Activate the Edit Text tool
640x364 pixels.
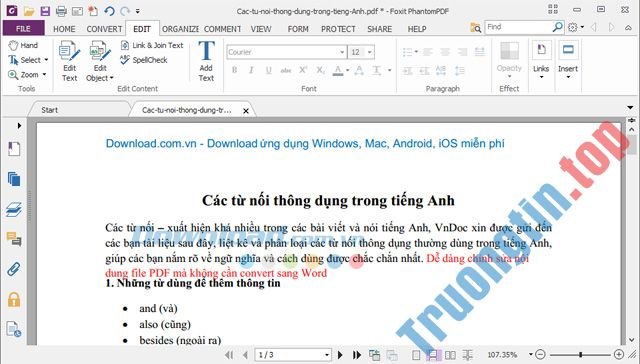[x=69, y=61]
